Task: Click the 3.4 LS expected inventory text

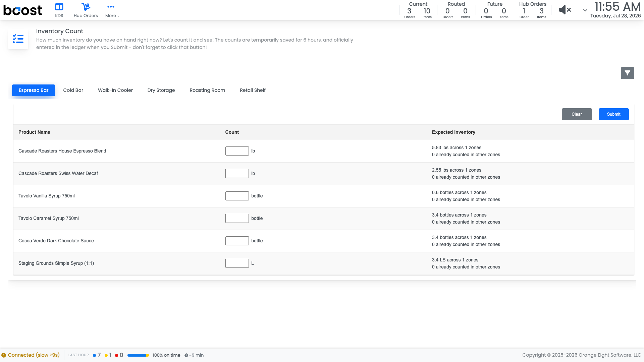Action: coord(455,260)
